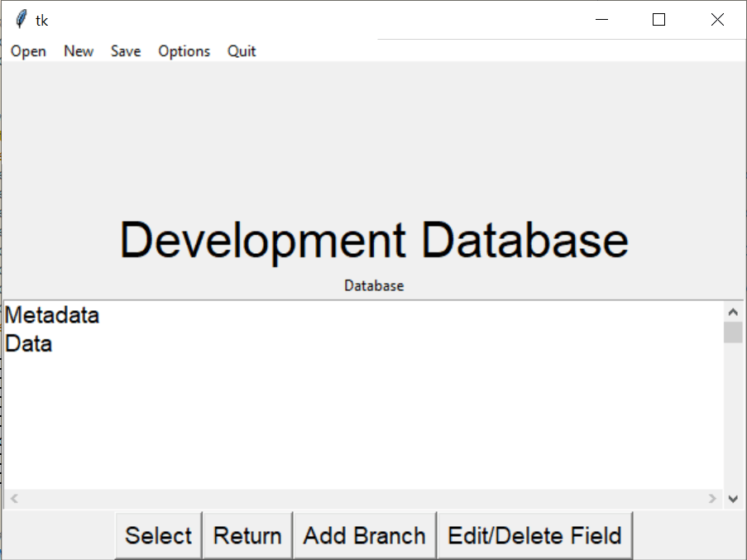Click the up arrow on vertical scrollbar
Screen dimensions: 747x560
click(733, 310)
